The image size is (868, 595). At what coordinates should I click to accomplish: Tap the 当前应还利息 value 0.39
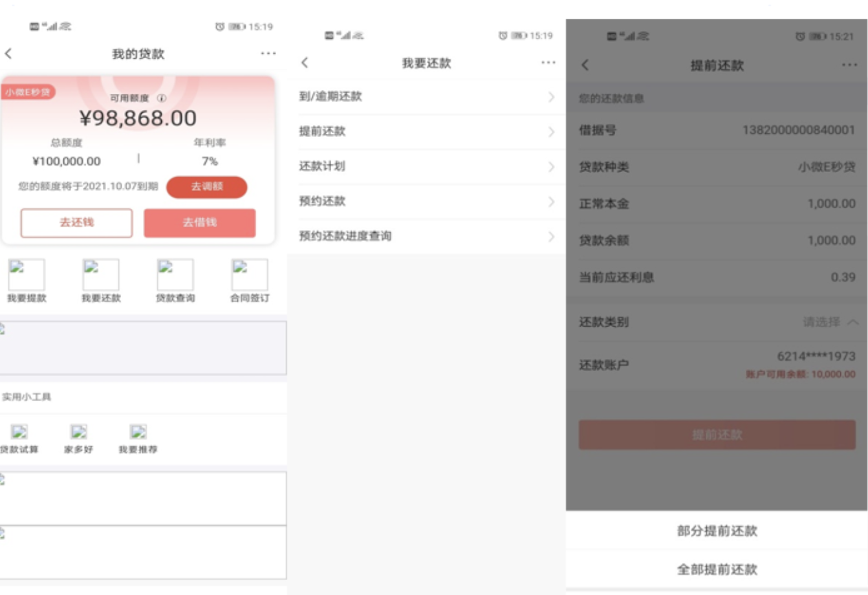[843, 277]
